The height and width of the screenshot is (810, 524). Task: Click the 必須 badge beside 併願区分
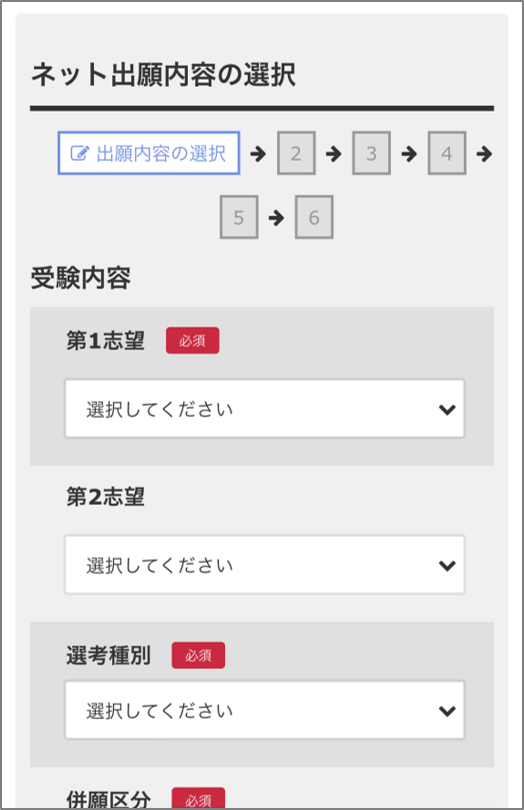(198, 798)
